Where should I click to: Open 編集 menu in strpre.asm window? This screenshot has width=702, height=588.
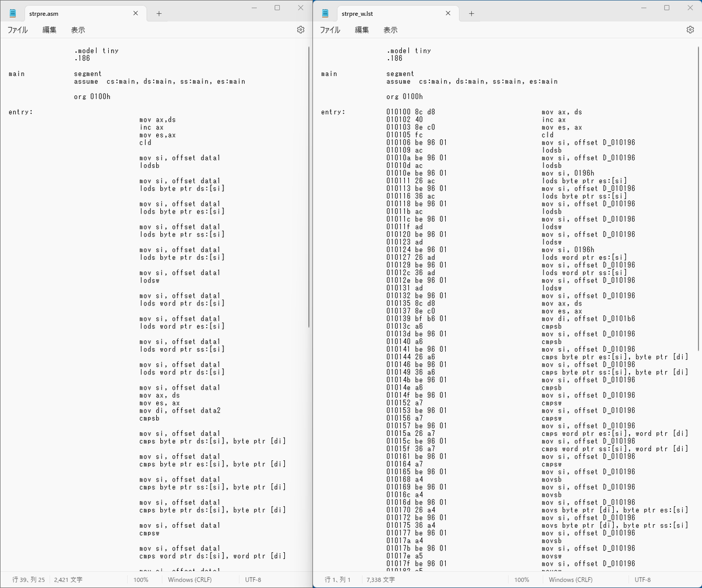coord(49,30)
